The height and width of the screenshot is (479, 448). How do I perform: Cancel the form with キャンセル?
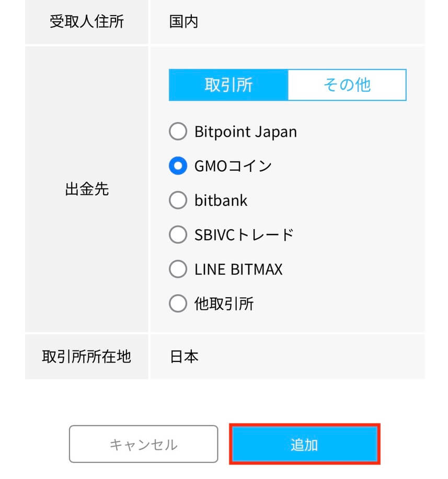click(144, 444)
